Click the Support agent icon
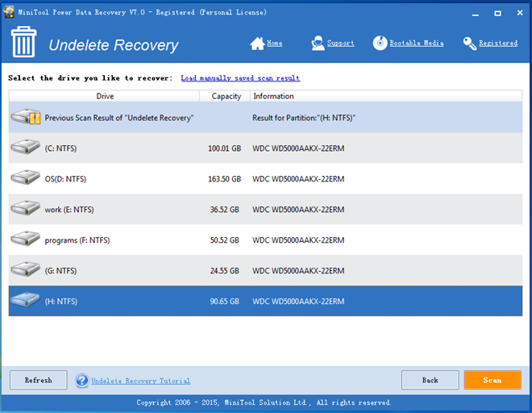532x413 pixels. pyautogui.click(x=318, y=43)
